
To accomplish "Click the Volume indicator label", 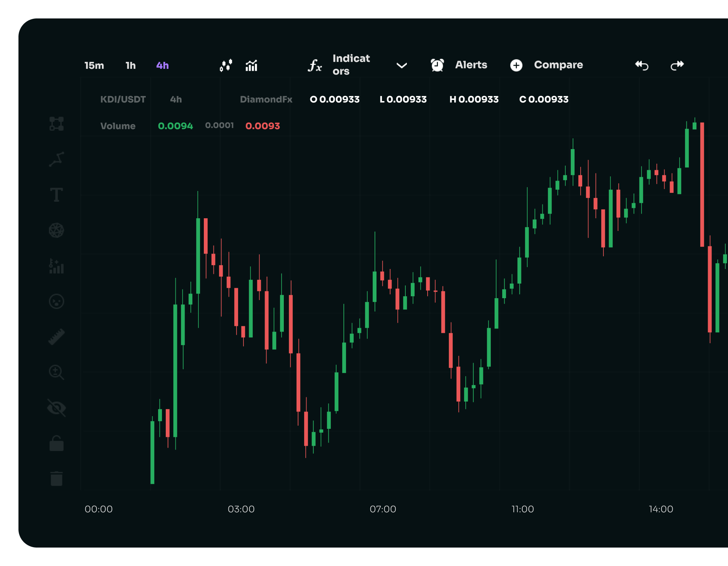I will pos(118,126).
